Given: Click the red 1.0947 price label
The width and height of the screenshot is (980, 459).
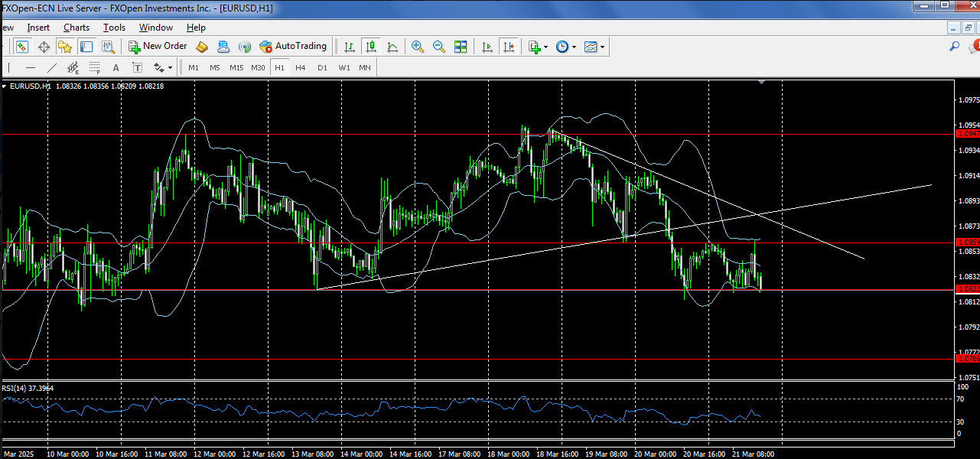Looking at the screenshot, I should [968, 134].
